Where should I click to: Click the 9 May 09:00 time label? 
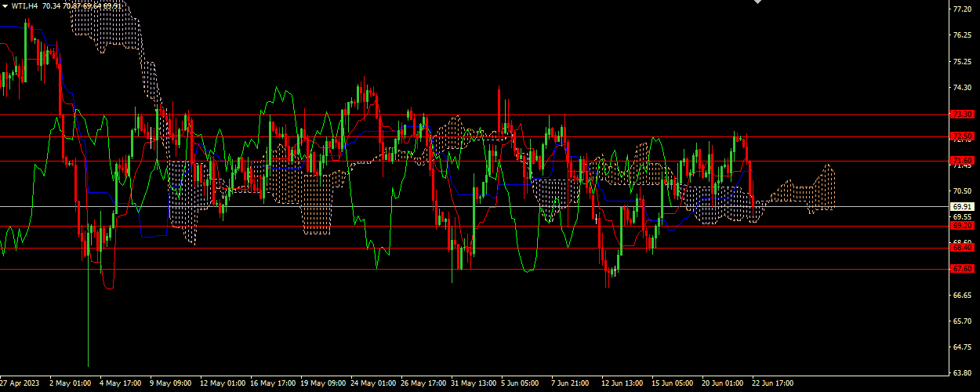tap(171, 383)
